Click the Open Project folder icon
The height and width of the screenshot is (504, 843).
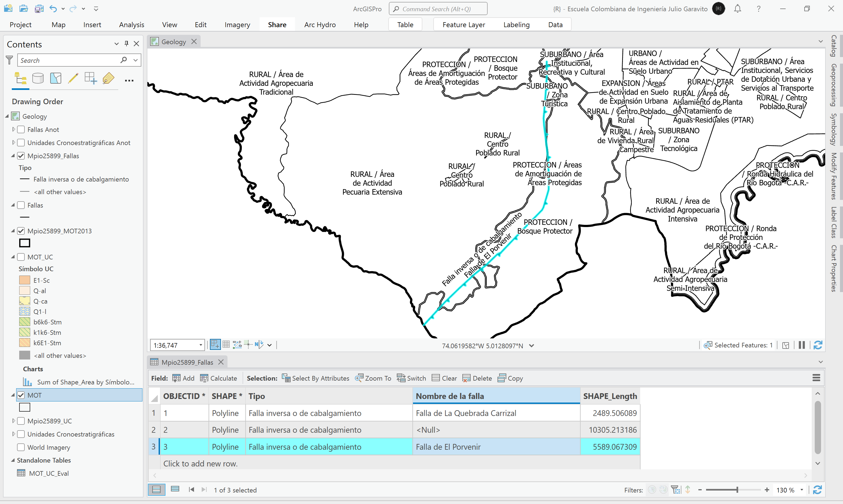23,9
